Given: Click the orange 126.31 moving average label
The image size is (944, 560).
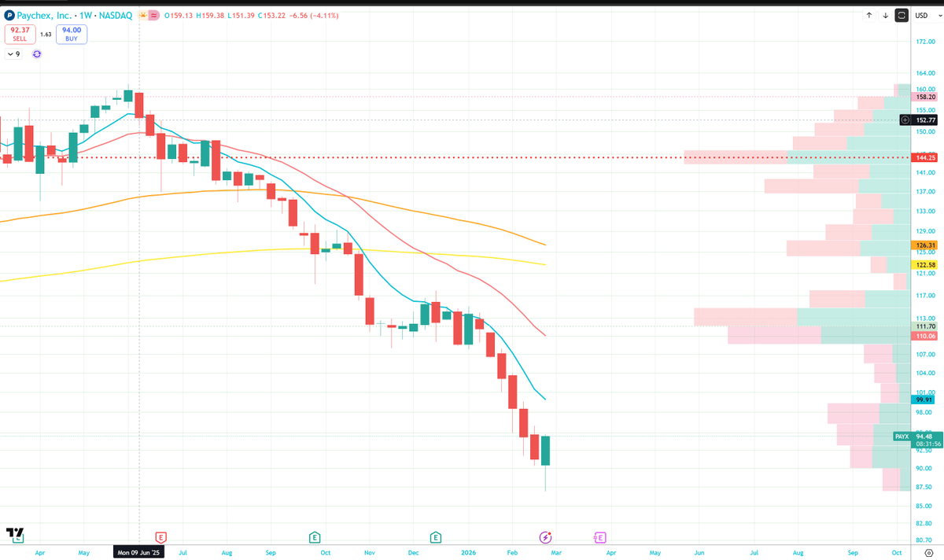Looking at the screenshot, I should 924,245.
